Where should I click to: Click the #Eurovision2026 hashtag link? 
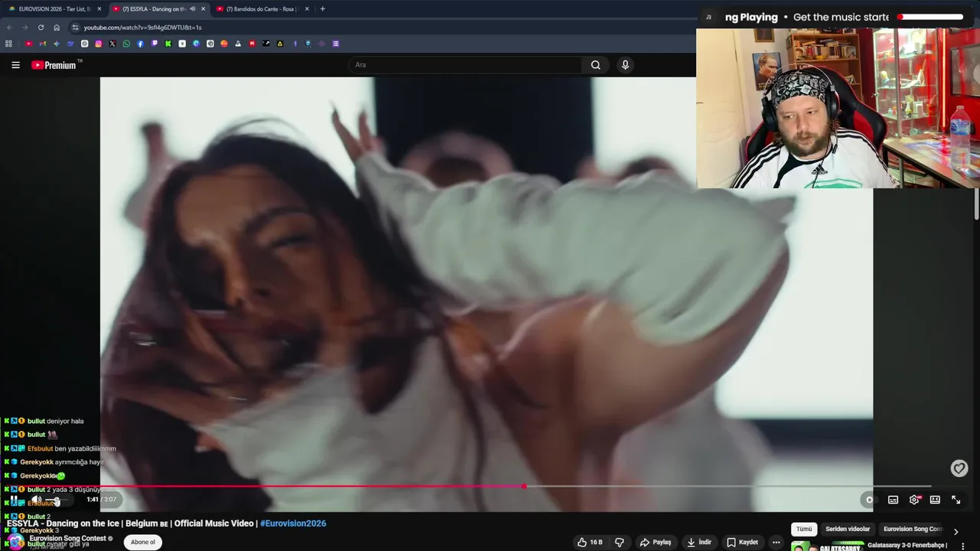[x=293, y=523]
